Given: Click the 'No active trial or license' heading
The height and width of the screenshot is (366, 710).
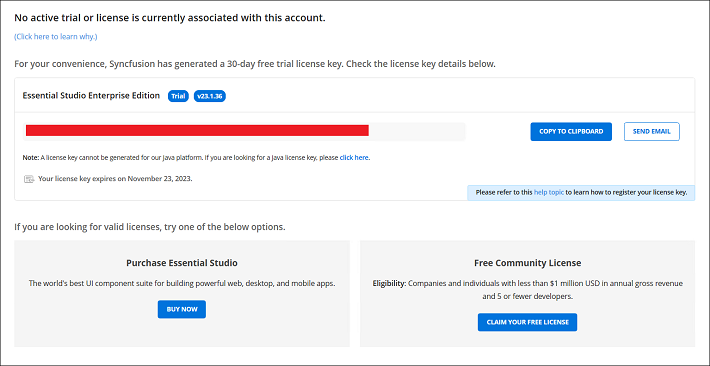Looking at the screenshot, I should coord(170,18).
